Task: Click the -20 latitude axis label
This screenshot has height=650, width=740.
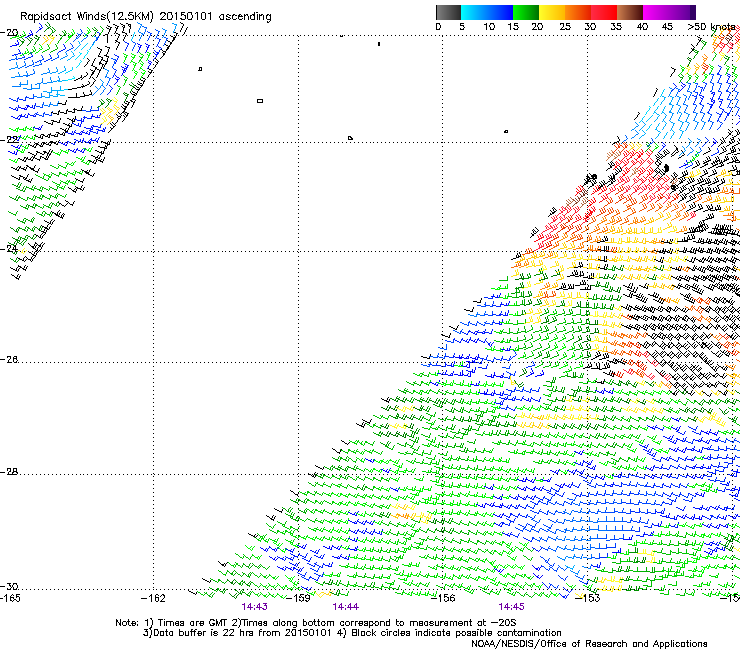Action: pos(9,33)
